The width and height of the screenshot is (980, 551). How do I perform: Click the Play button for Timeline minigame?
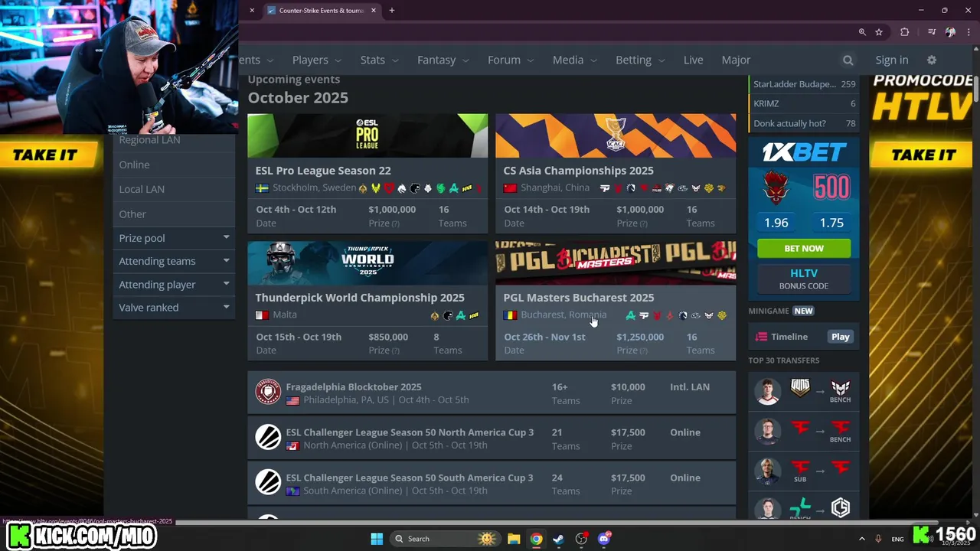(x=841, y=337)
